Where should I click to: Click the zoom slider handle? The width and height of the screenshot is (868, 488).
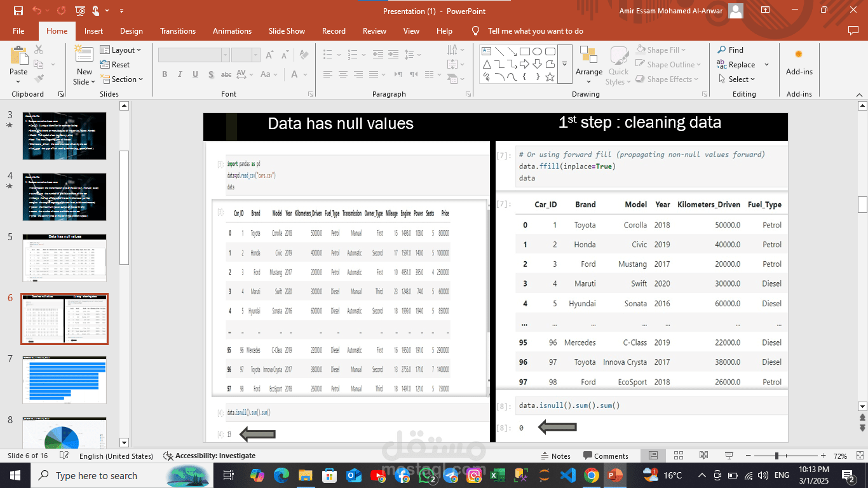tap(776, 456)
